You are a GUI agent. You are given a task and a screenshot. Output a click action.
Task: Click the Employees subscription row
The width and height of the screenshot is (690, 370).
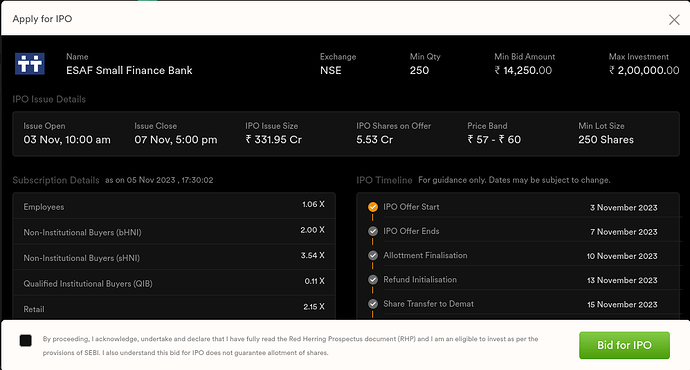pos(174,206)
